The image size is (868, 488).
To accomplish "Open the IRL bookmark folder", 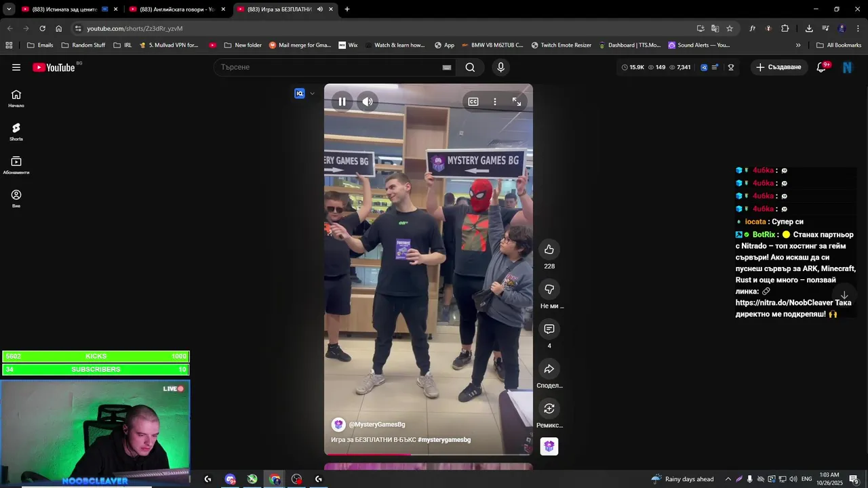I will pos(123,45).
